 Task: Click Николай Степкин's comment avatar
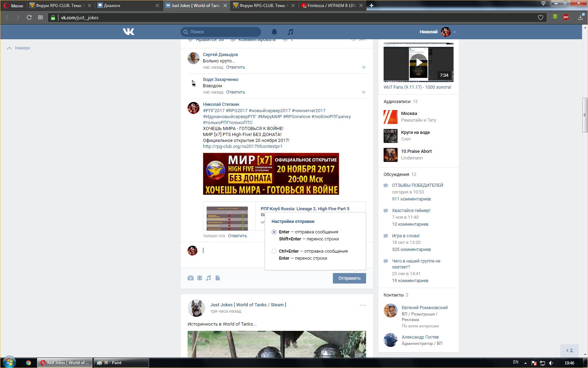194,108
